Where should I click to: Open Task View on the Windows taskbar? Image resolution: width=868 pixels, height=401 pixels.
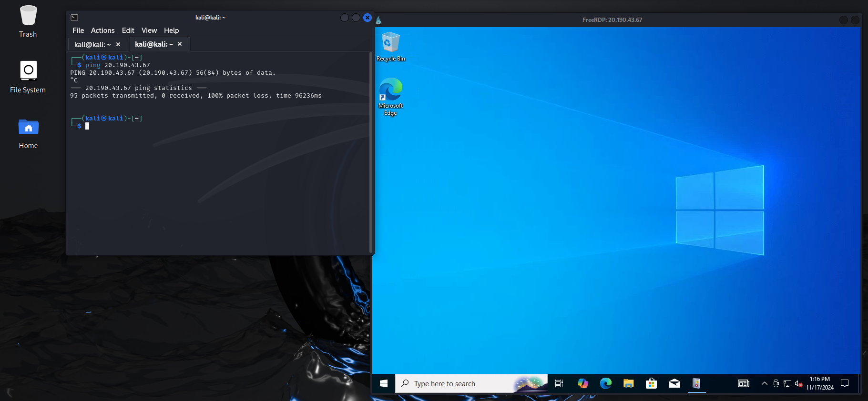pos(559,383)
